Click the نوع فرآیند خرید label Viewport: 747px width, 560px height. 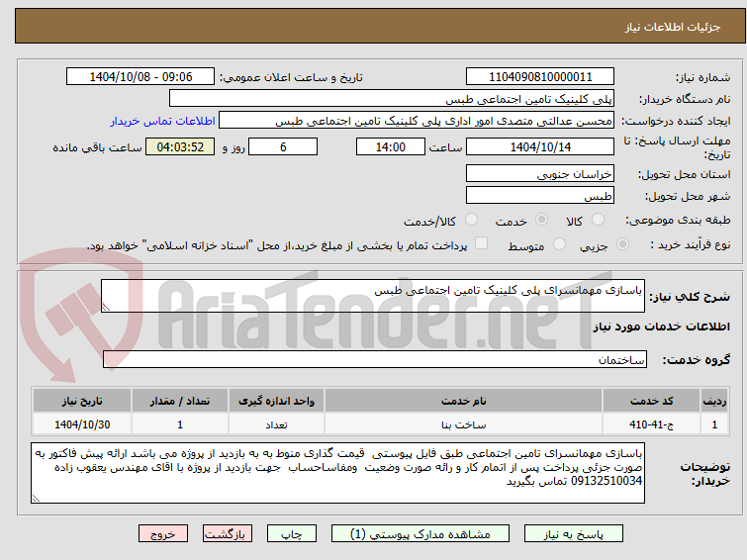coord(691,244)
